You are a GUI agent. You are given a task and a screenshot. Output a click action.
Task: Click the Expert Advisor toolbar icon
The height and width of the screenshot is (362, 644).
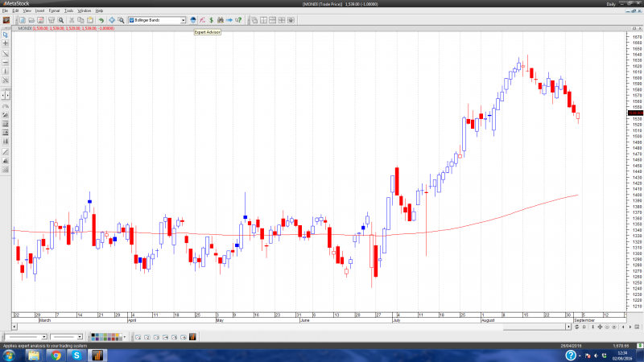click(193, 19)
